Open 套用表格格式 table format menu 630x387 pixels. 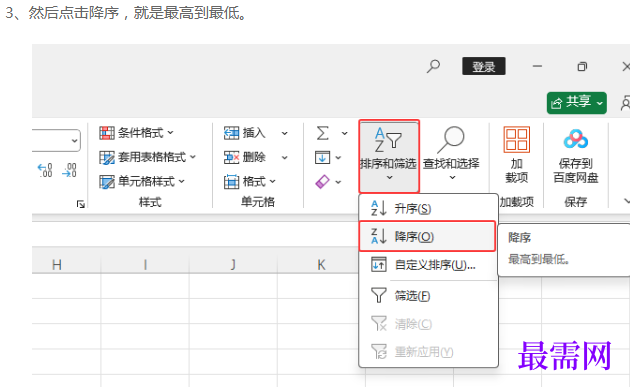tap(147, 157)
